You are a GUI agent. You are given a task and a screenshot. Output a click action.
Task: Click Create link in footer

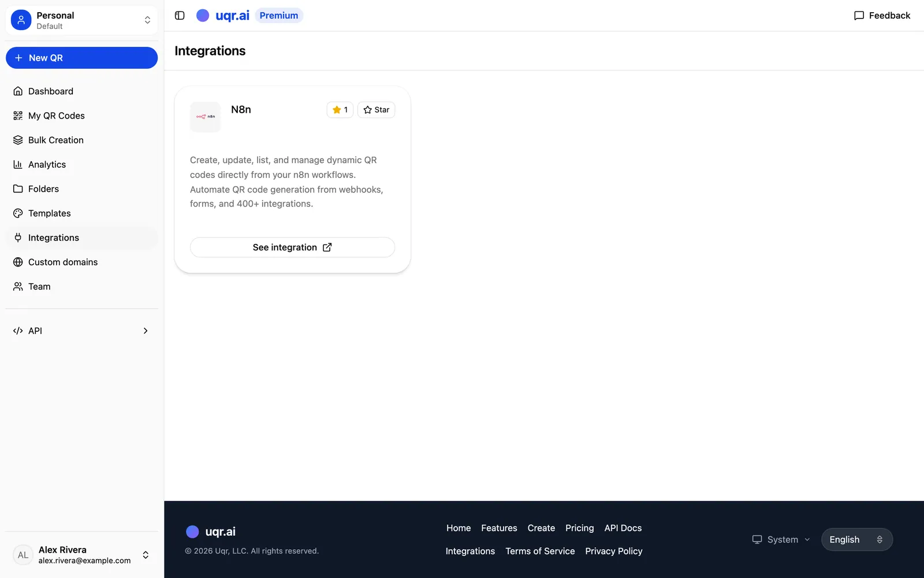pos(541,528)
